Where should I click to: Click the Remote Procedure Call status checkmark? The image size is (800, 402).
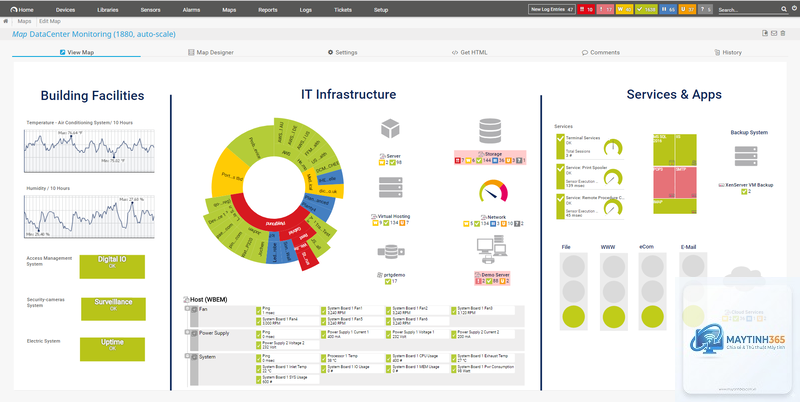[560, 198]
